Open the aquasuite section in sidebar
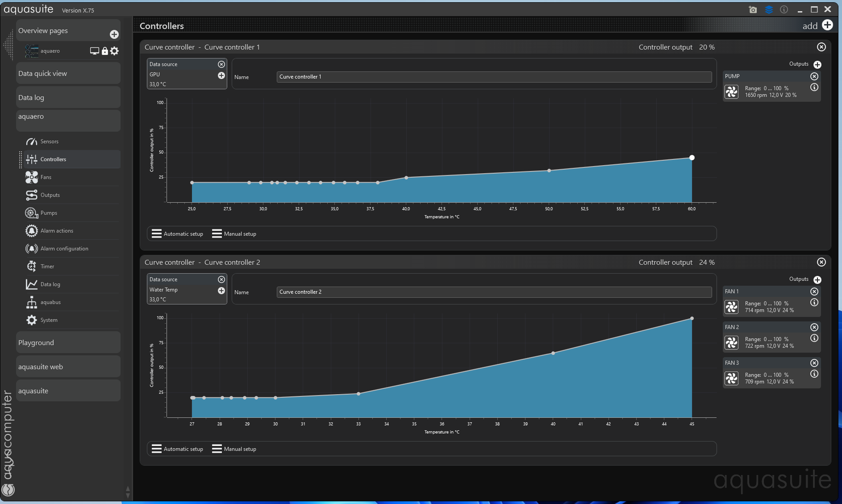Image resolution: width=842 pixels, height=504 pixels. click(68, 391)
